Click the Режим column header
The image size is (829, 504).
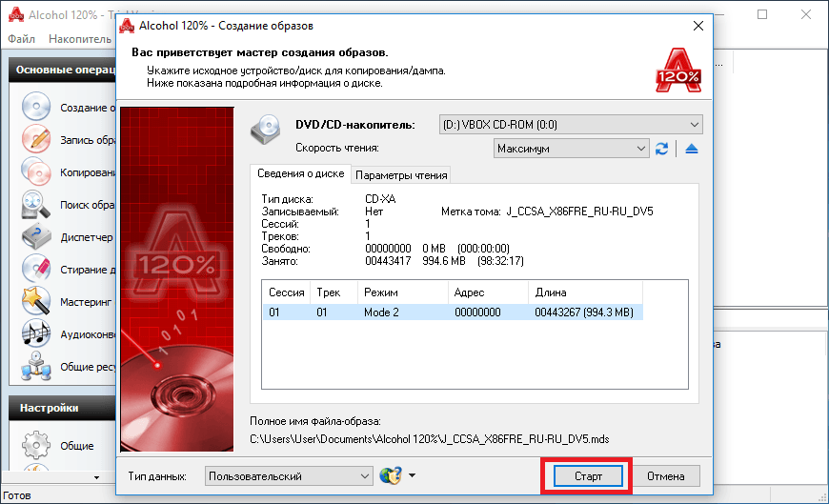(x=403, y=292)
